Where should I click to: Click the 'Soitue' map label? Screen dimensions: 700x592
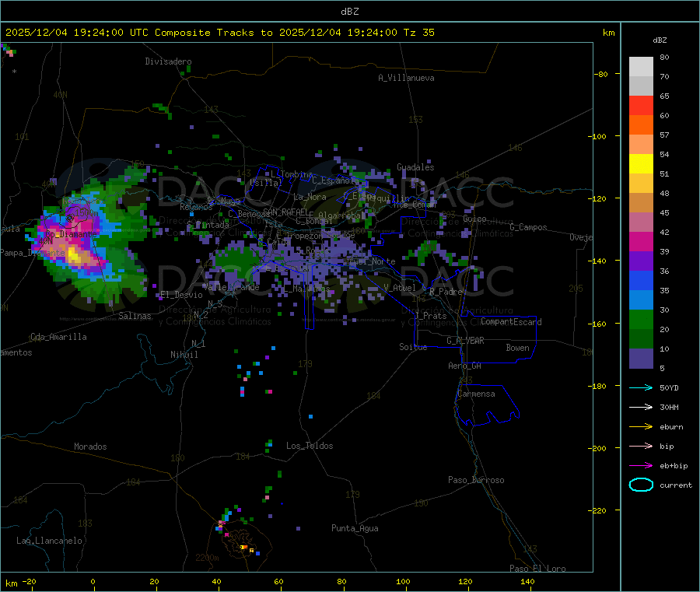pos(413,347)
